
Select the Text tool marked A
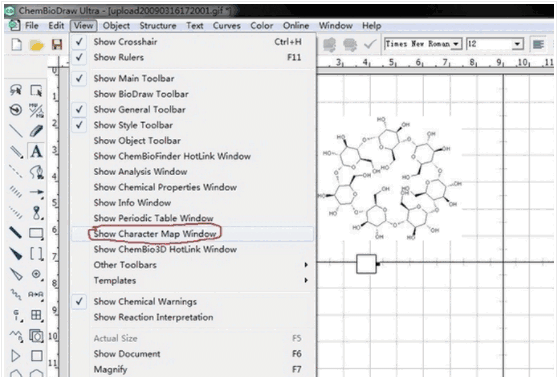36,151
